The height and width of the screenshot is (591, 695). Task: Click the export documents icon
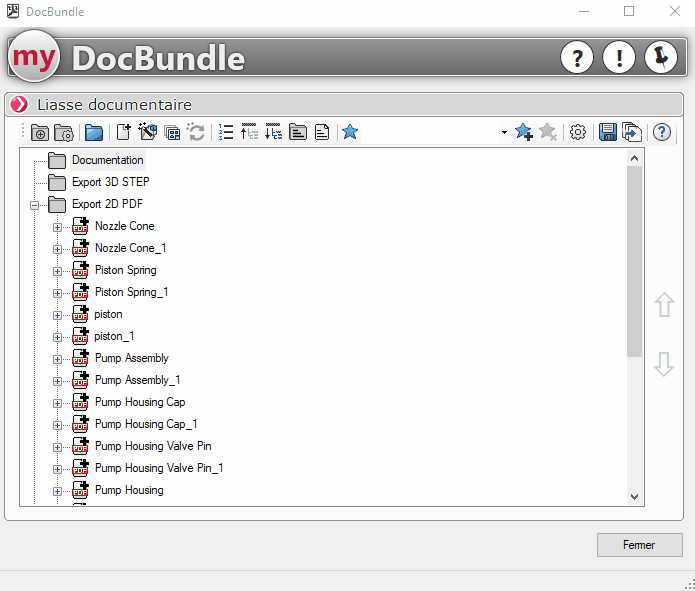[x=630, y=132]
